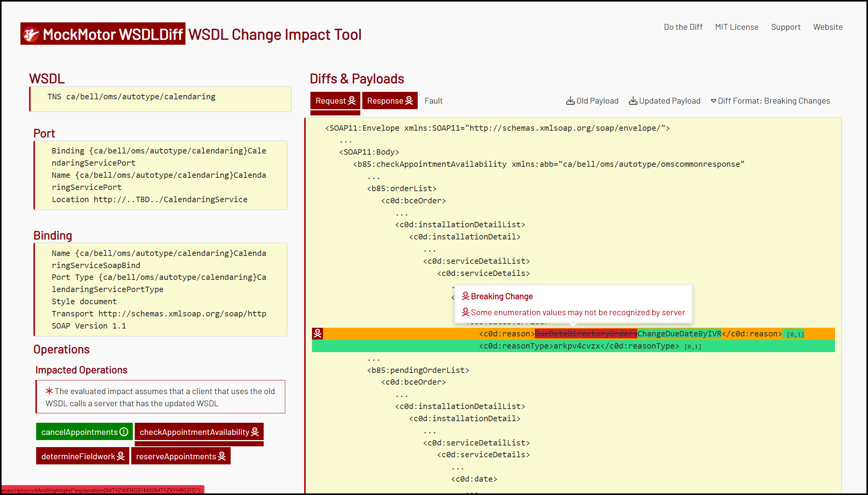Click the Transport http://schemas.xmlsoap.org/soap/http line
868x495 pixels.
(x=159, y=314)
